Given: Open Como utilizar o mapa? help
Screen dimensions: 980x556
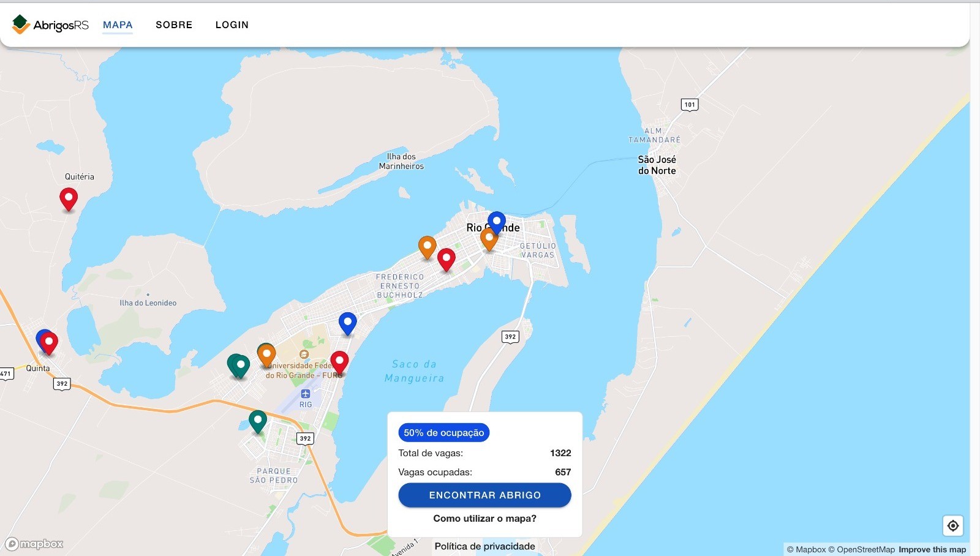Looking at the screenshot, I should click(x=484, y=518).
